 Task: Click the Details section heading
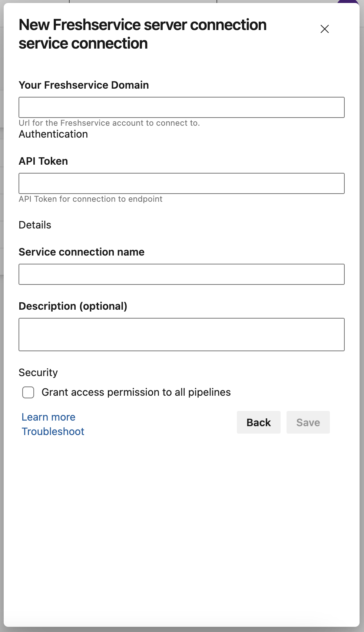click(35, 225)
